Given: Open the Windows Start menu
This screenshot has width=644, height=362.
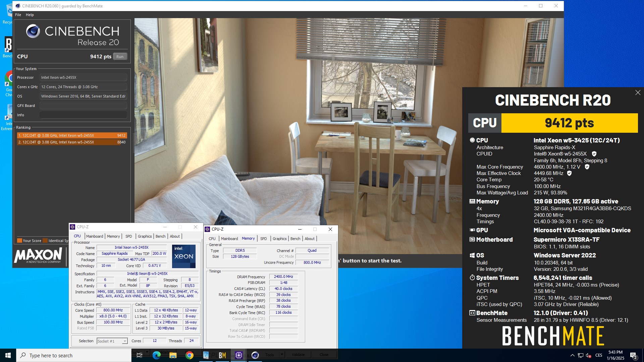Looking at the screenshot, I should 8,355.
